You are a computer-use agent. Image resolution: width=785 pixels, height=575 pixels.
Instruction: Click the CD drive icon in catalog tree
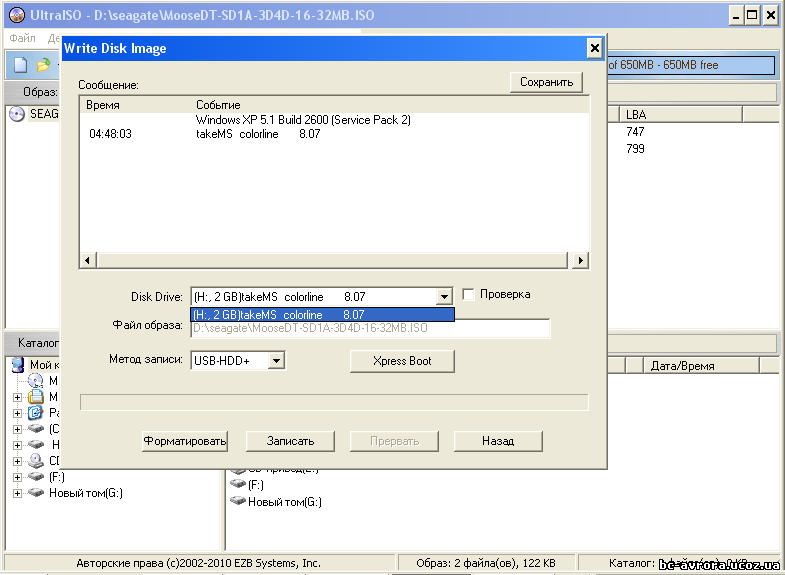tap(36, 460)
